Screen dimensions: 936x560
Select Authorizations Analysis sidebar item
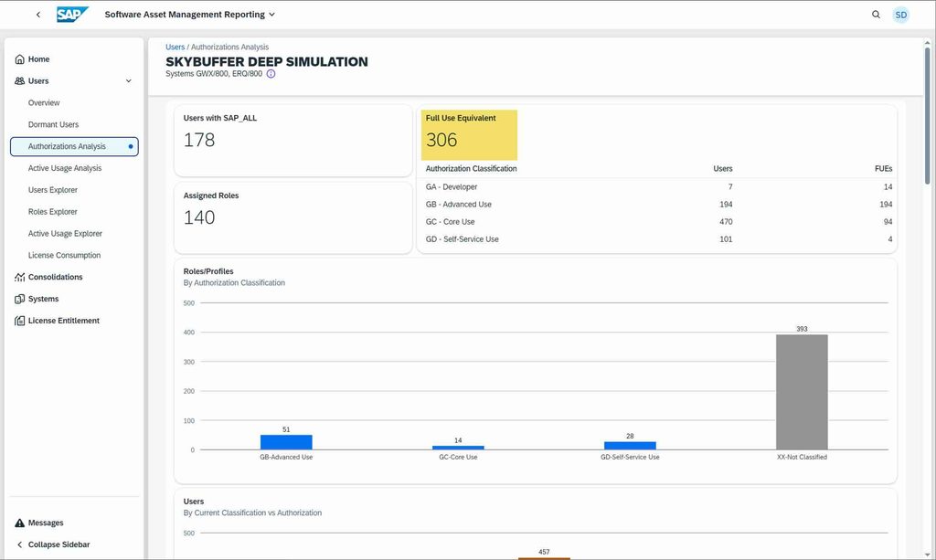(x=74, y=147)
